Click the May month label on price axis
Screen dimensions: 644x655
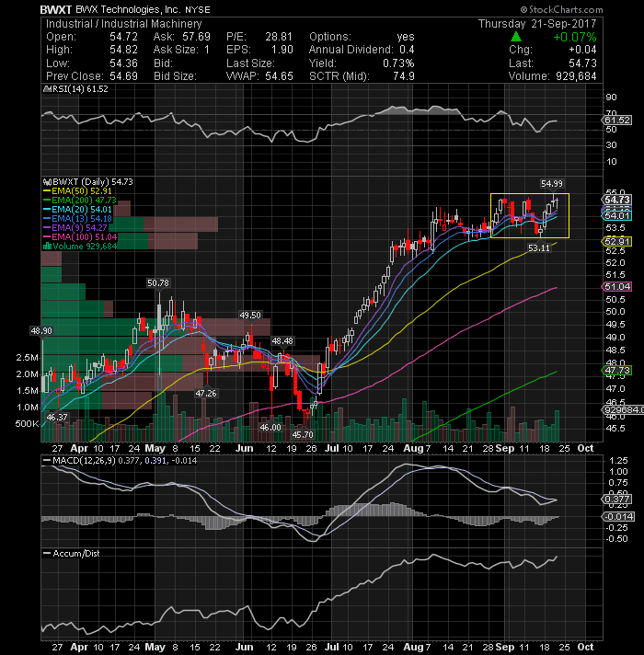click(x=155, y=448)
